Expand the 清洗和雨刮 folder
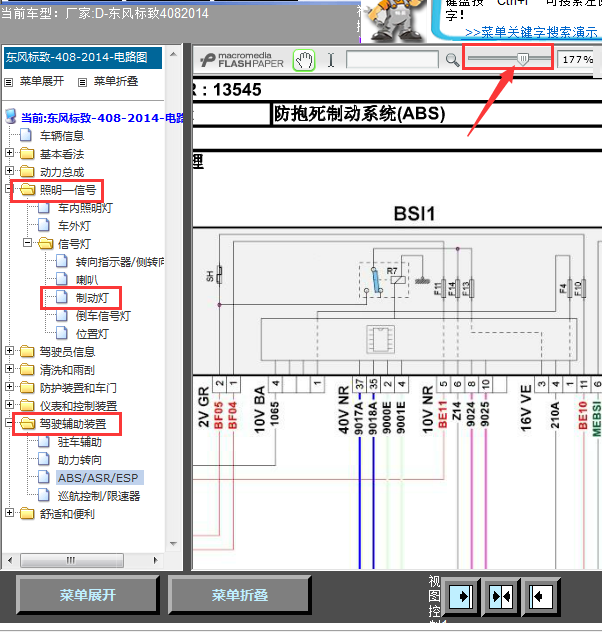 [x=9, y=369]
